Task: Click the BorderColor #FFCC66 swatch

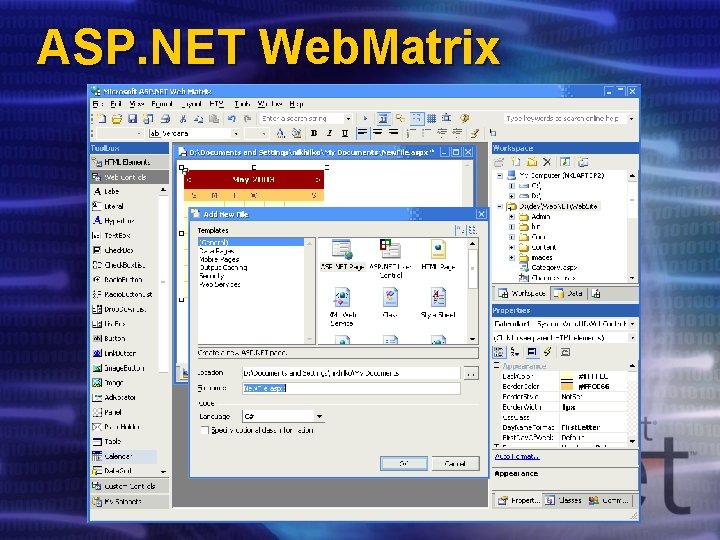Action: 567,387
